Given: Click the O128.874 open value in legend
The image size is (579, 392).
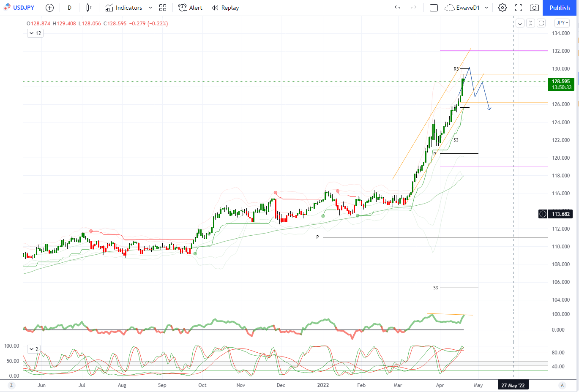Looking at the screenshot, I should [x=38, y=24].
